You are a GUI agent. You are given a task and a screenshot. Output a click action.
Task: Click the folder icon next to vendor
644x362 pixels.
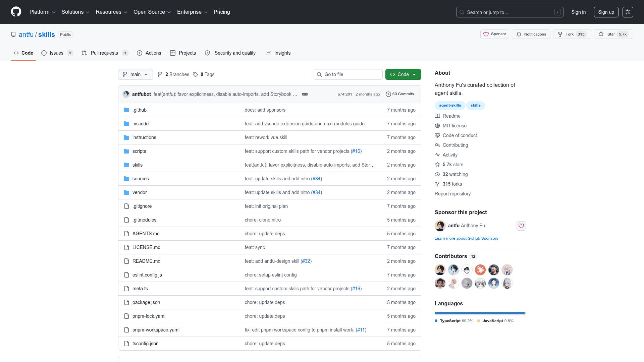pos(126,192)
